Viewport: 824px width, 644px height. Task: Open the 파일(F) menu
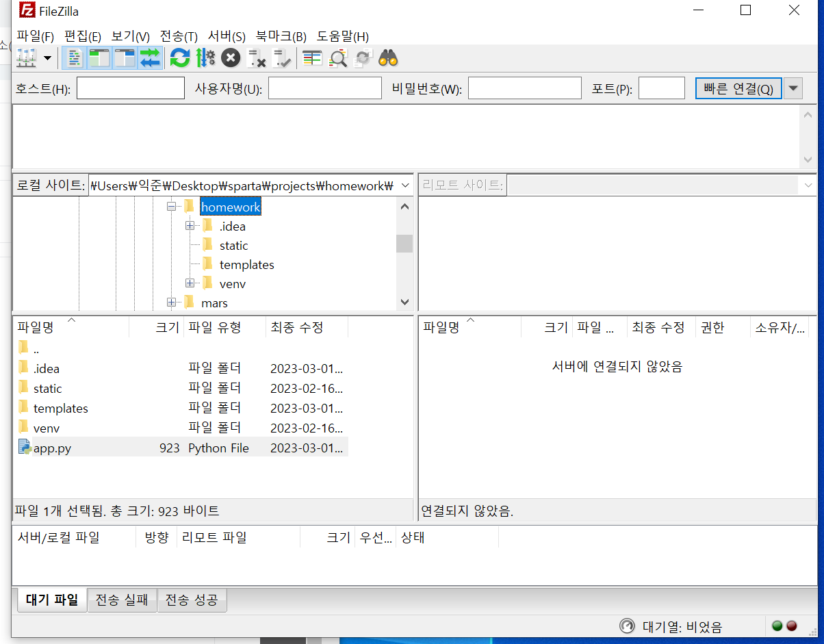pos(36,36)
